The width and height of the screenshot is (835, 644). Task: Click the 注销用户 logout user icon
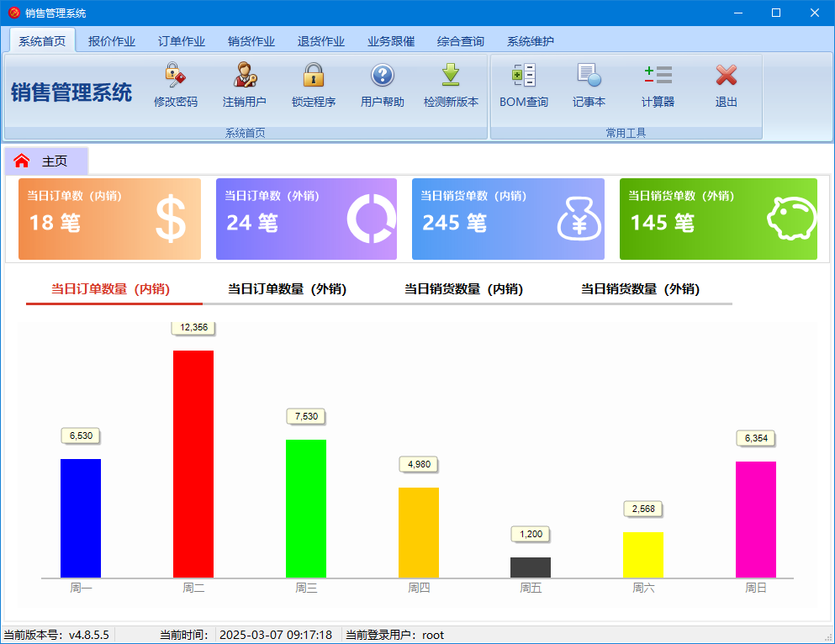coord(245,75)
